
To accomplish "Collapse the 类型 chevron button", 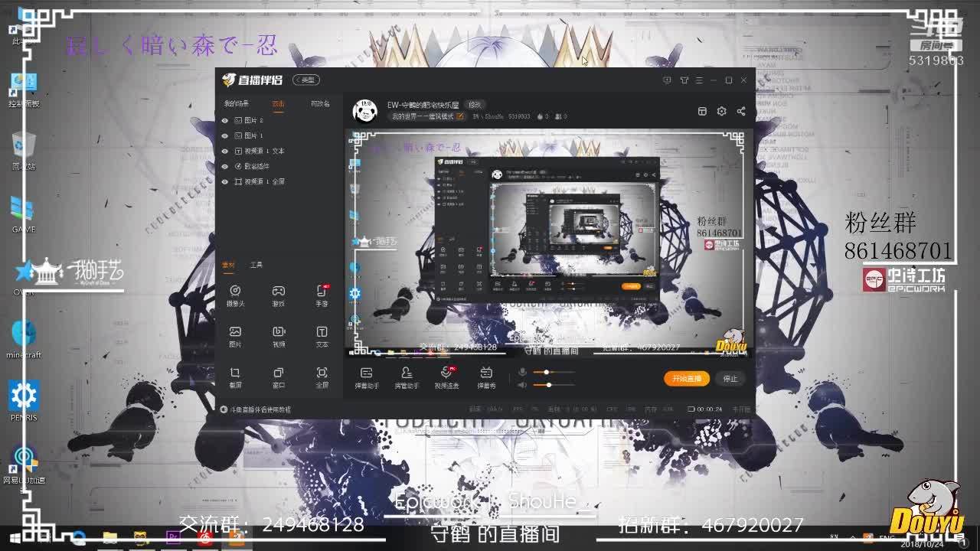I will [307, 80].
